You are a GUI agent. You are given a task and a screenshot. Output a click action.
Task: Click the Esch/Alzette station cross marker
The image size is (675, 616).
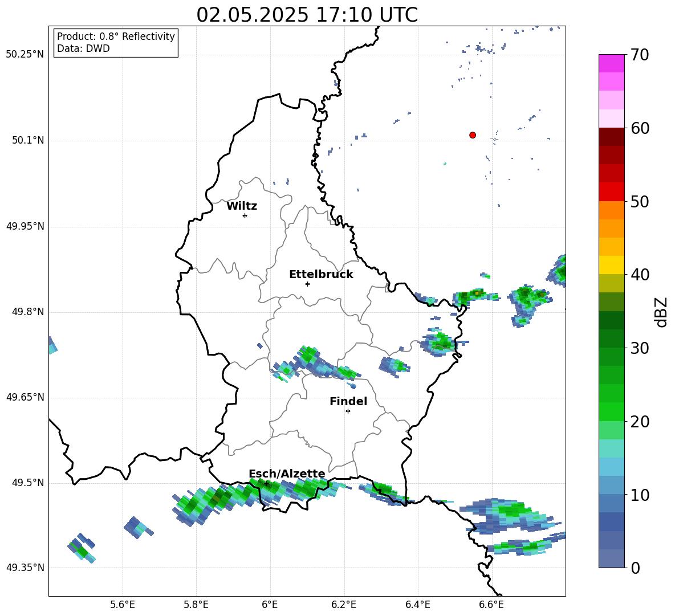[x=266, y=483]
